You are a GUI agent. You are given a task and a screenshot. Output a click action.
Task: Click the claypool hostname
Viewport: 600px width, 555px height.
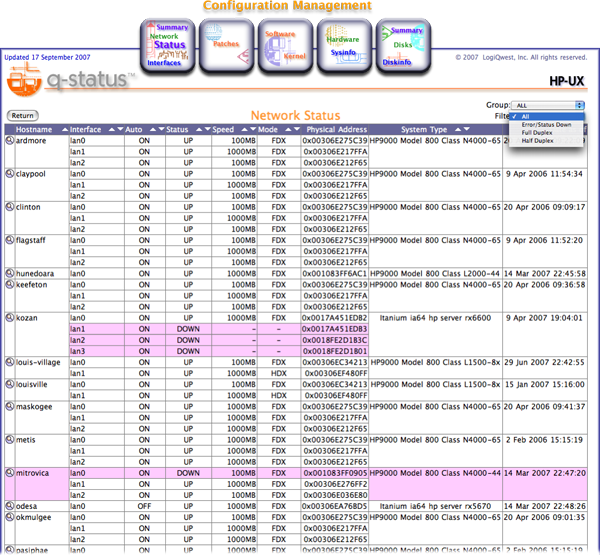[x=31, y=174]
